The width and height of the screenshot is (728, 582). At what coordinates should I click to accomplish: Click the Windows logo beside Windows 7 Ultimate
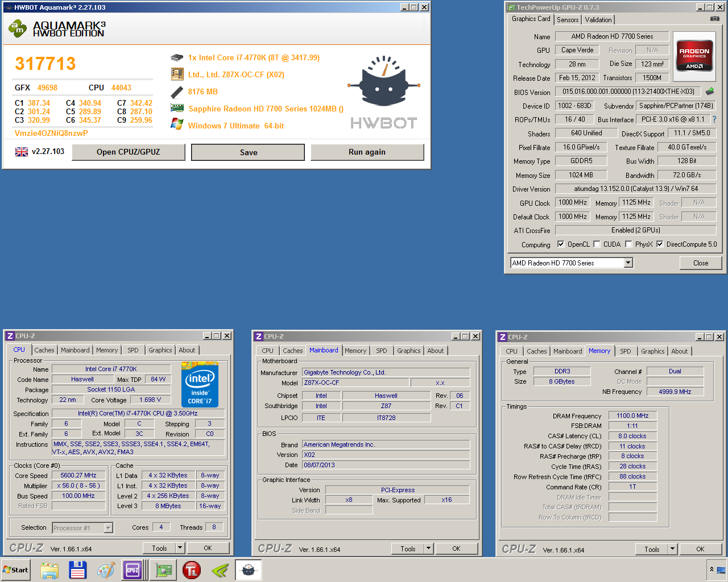point(177,124)
